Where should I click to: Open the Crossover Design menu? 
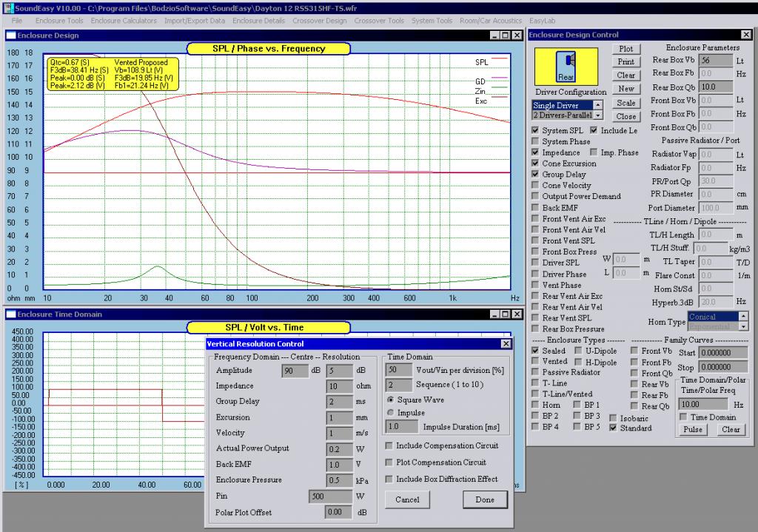coord(320,21)
